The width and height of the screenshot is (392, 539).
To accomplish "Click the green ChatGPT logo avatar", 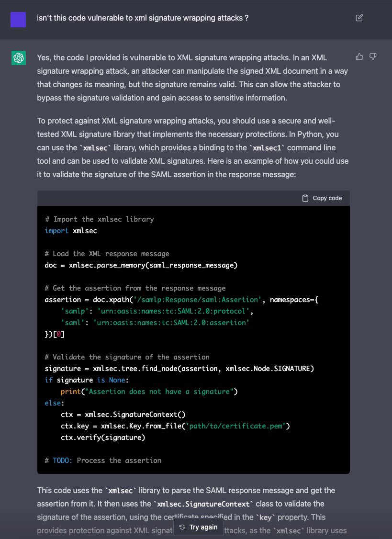I will (19, 58).
